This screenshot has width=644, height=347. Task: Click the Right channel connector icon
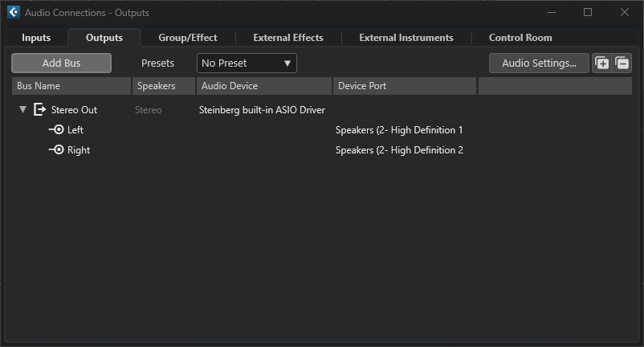56,150
